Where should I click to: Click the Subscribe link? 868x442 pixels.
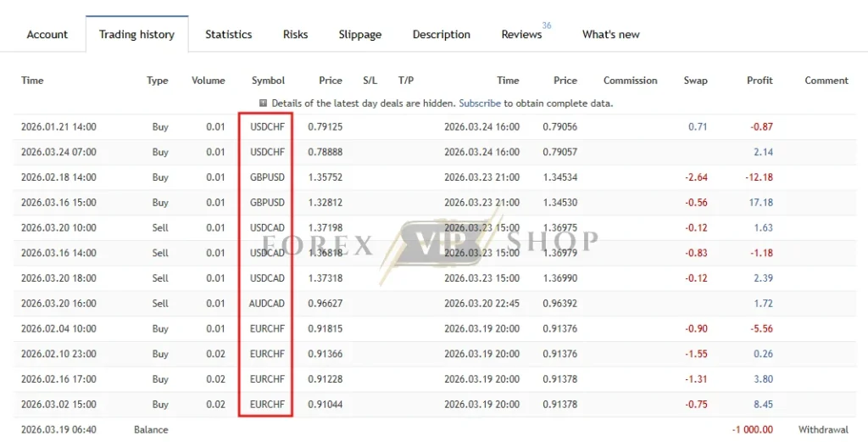pyautogui.click(x=480, y=103)
